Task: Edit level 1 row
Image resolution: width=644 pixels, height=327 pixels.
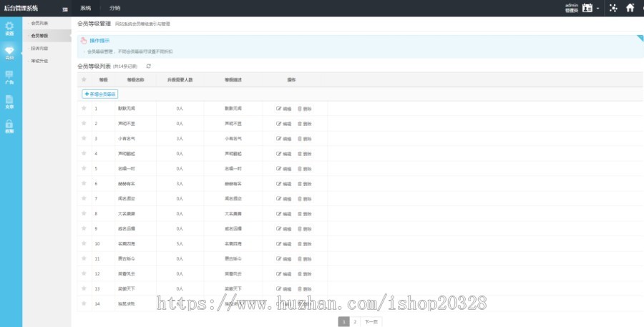Action: tap(284, 109)
